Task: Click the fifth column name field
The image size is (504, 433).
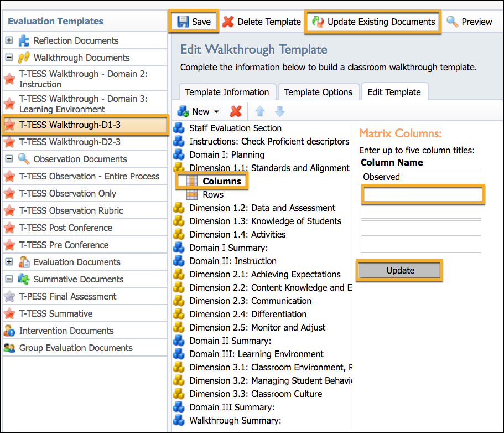Action: pyautogui.click(x=421, y=245)
